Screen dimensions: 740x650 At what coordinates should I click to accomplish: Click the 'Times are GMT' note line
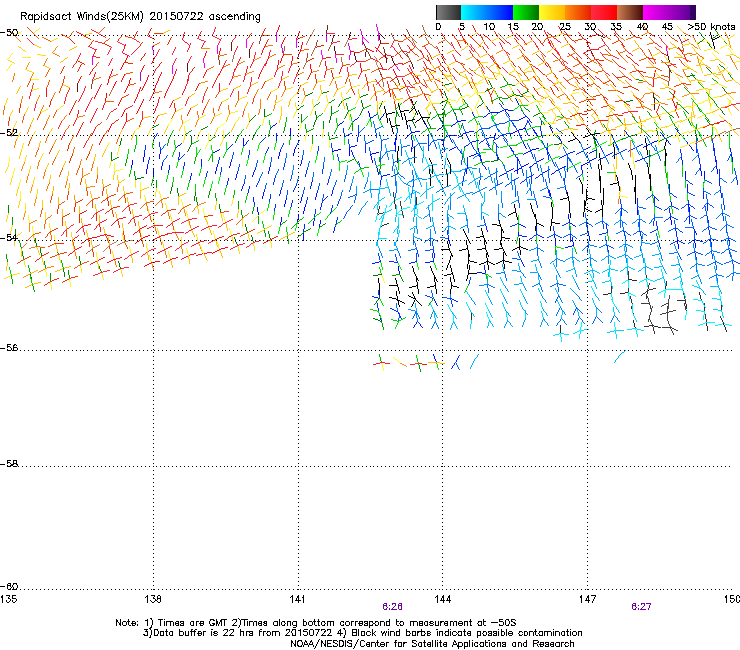(316, 623)
